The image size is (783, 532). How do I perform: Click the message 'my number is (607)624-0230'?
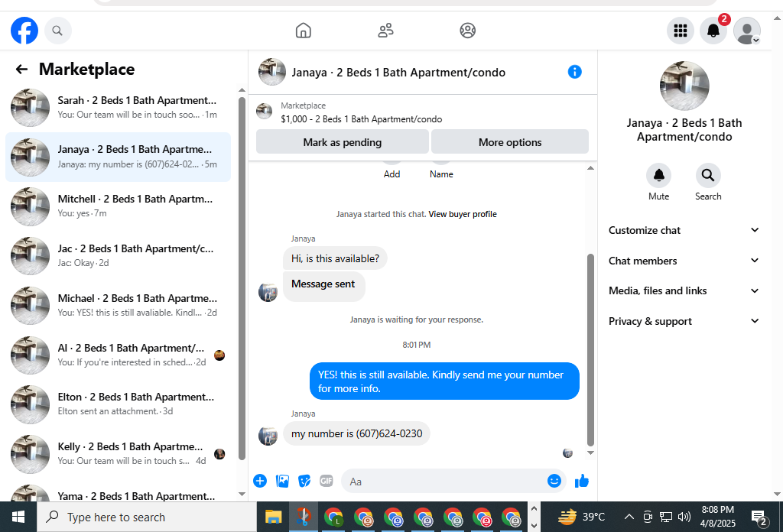tap(356, 433)
